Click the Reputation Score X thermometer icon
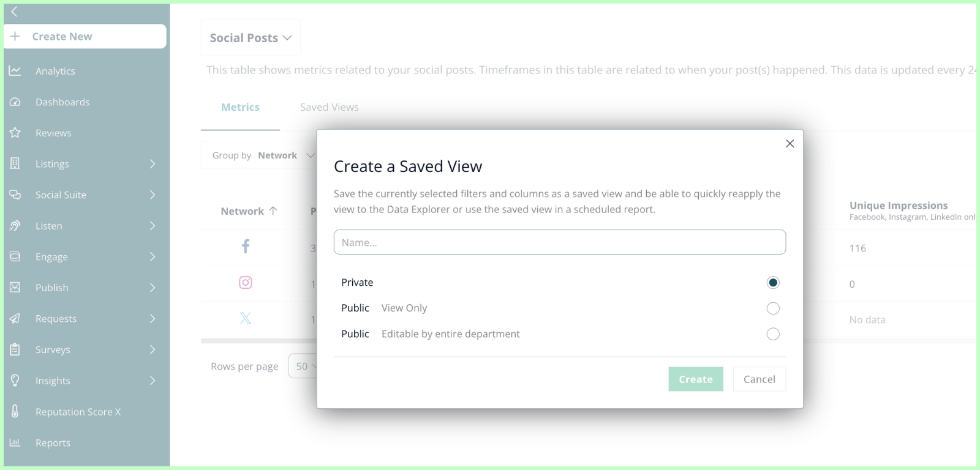Screen dimensions: 980x470 click(x=15, y=412)
